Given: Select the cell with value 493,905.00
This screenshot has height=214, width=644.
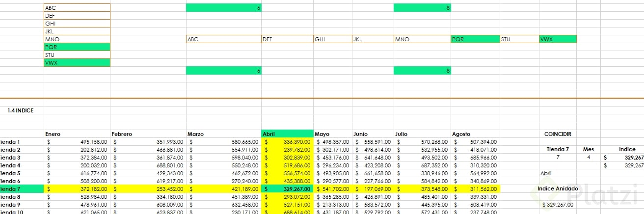Looking at the screenshot, I should 332,173.
